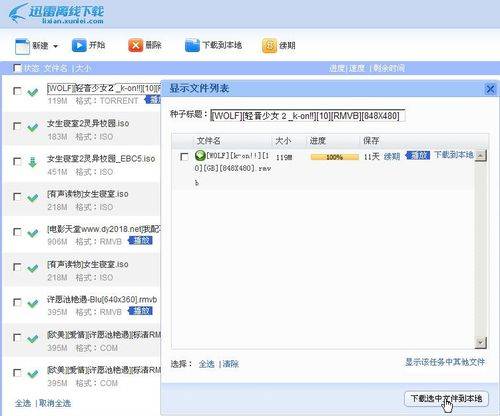Click 全选 link below the task list
The image size is (500, 416).
[x=23, y=403]
